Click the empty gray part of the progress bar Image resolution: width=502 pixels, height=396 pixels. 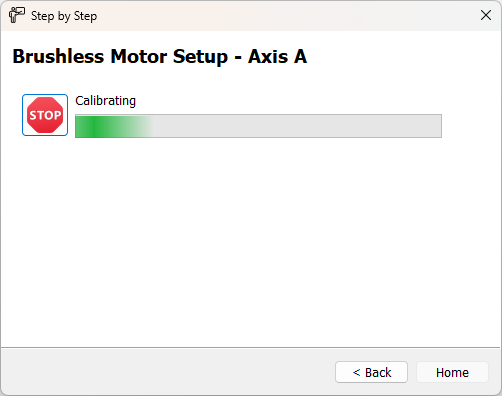click(297, 126)
